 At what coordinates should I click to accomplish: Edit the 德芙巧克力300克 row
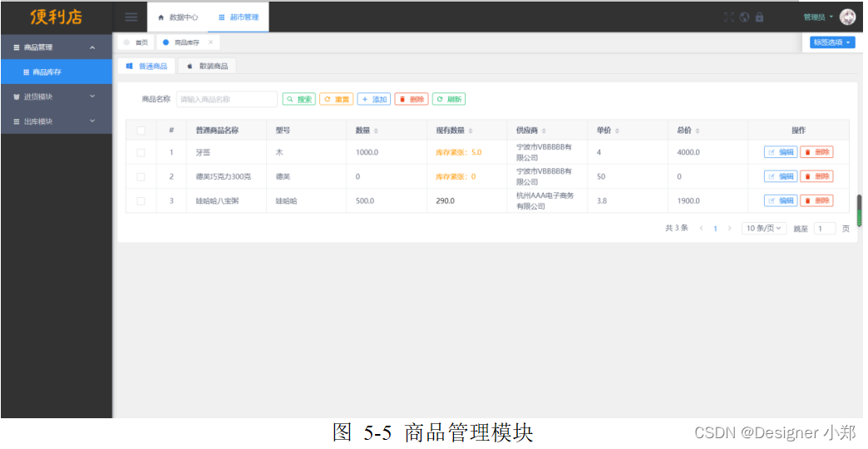tap(781, 176)
